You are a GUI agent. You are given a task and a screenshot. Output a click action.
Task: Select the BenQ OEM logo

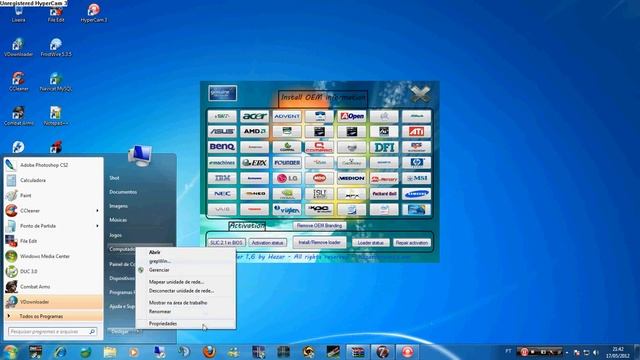(222, 147)
